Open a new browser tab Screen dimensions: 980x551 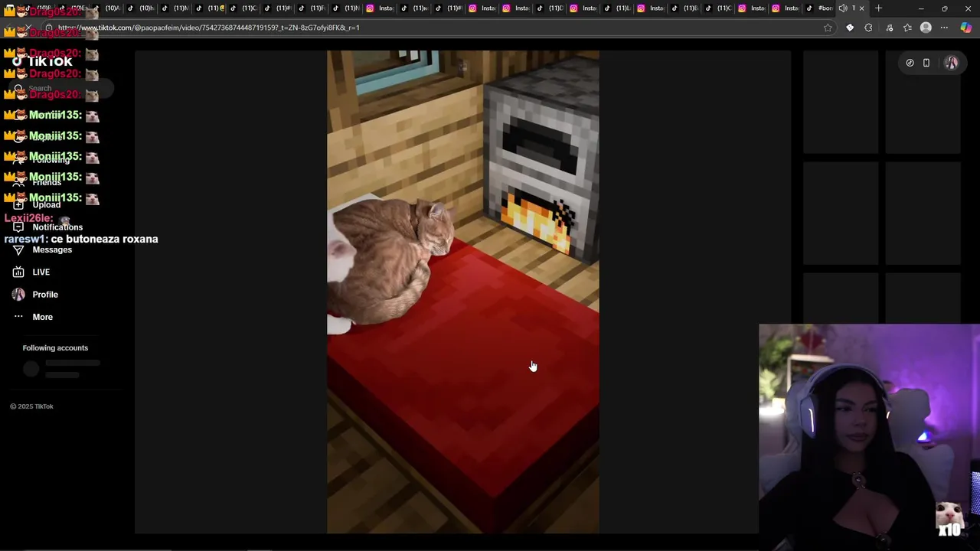[x=878, y=8]
